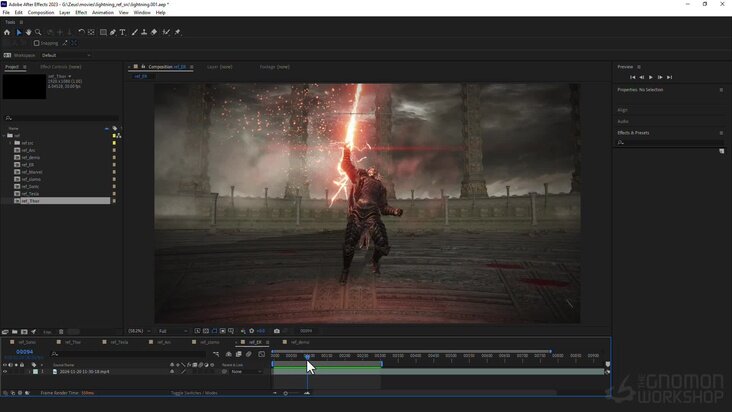The height and width of the screenshot is (412, 732).
Task: Take snapshot with camera icon below viewer
Action: [276, 331]
